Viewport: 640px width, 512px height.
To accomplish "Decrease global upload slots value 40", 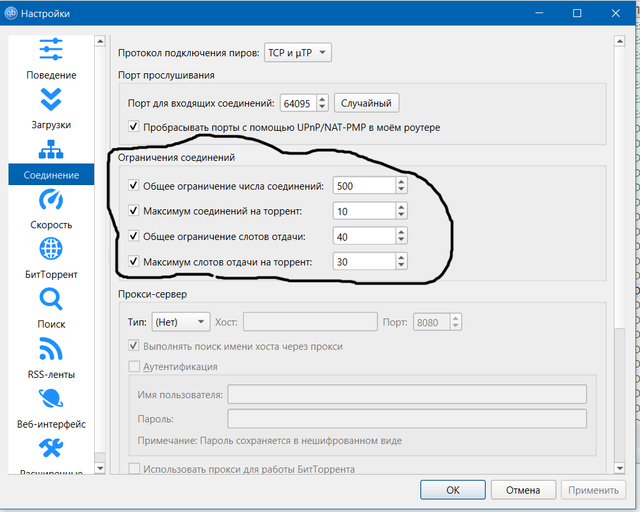I will click(x=401, y=240).
